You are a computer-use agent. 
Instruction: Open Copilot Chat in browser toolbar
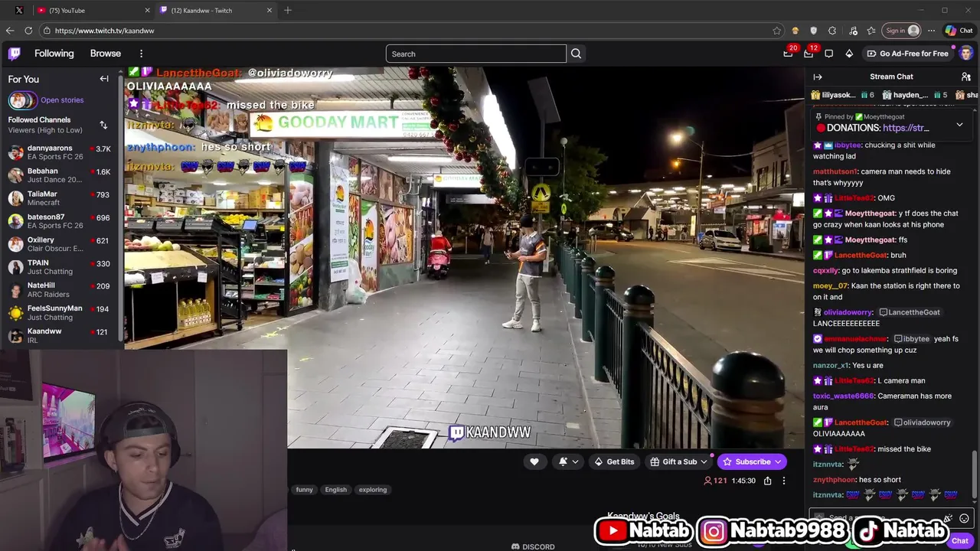(959, 31)
